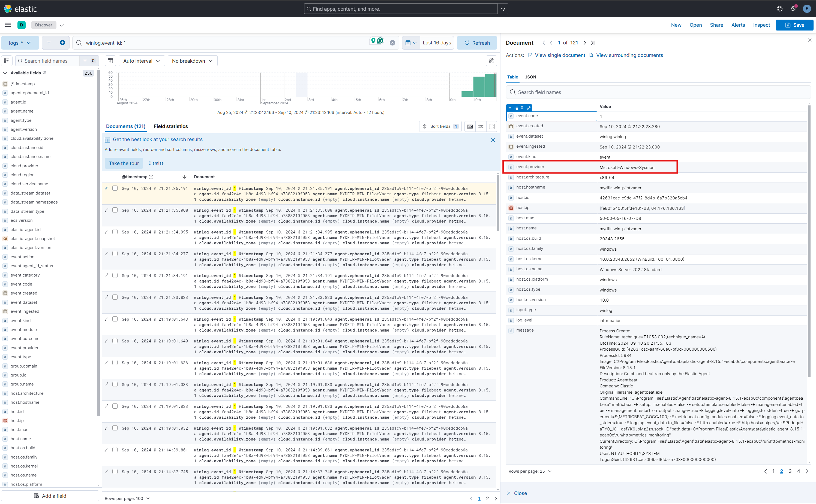Open the main navigation hamburger menu

click(8, 25)
